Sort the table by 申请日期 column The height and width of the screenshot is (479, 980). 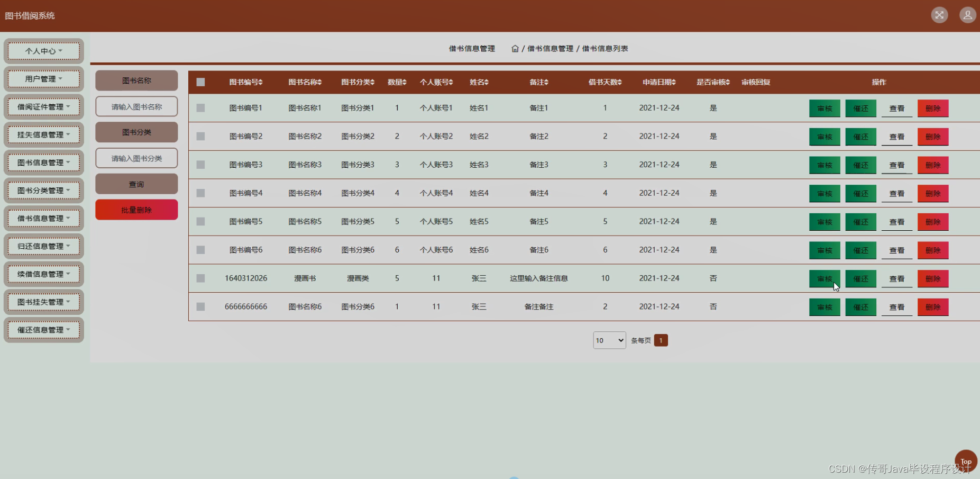click(659, 82)
